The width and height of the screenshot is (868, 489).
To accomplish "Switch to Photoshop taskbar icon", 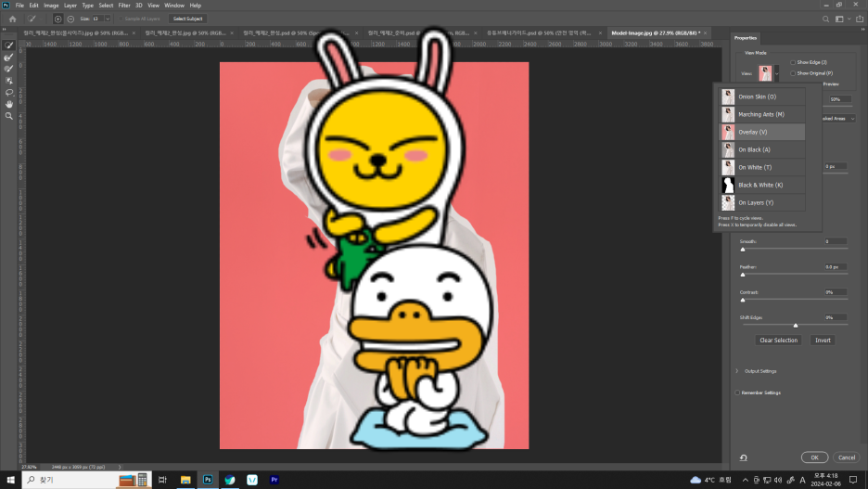I will (x=208, y=480).
